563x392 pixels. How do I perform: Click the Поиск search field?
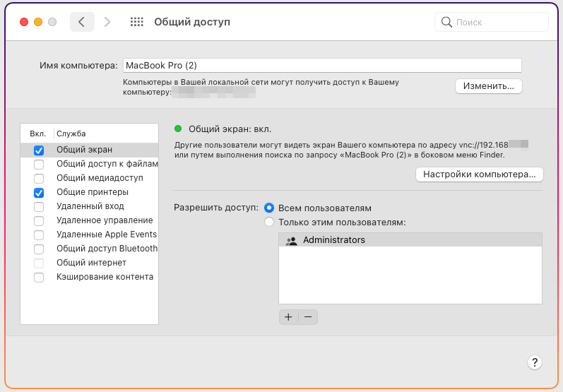498,22
